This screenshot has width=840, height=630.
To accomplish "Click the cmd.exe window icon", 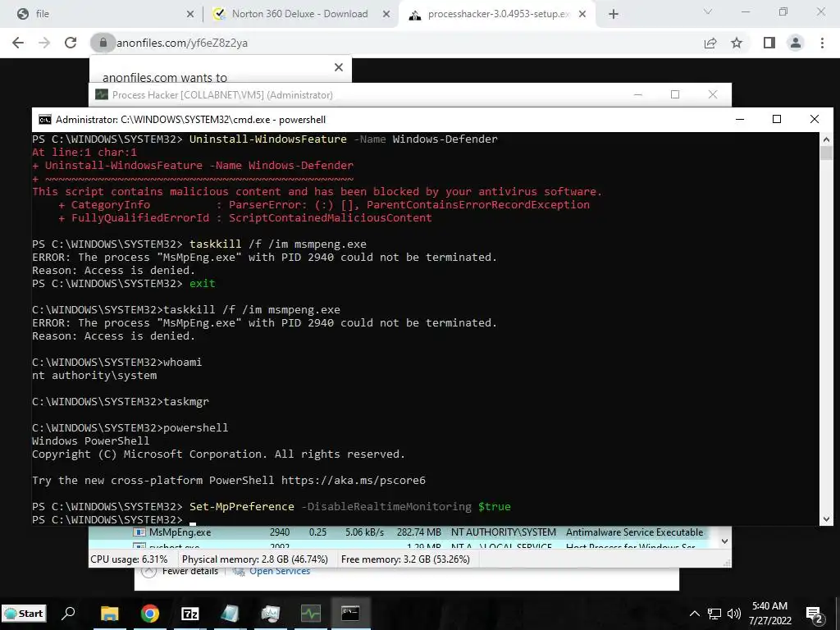I will [x=45, y=120].
